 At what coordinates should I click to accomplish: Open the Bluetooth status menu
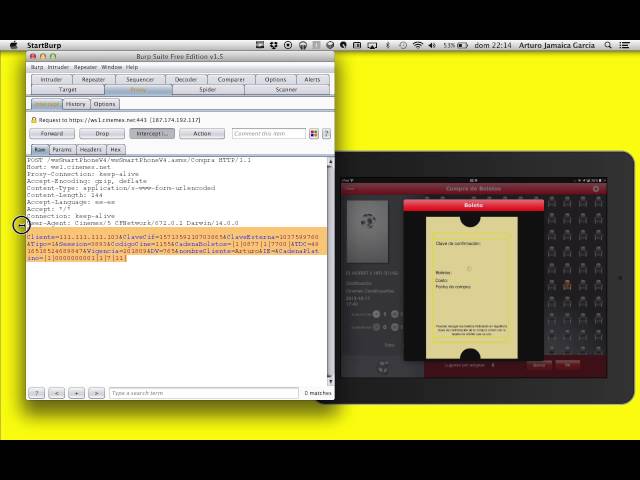[388, 45]
